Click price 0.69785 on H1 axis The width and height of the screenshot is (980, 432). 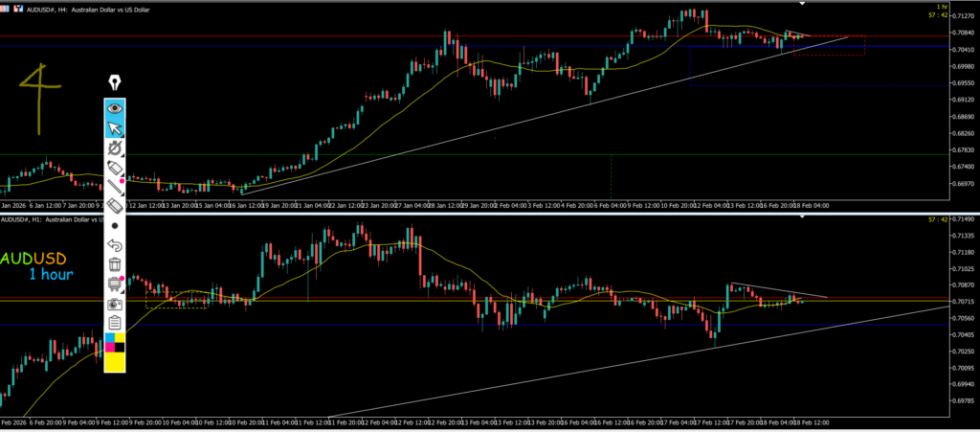click(x=962, y=401)
